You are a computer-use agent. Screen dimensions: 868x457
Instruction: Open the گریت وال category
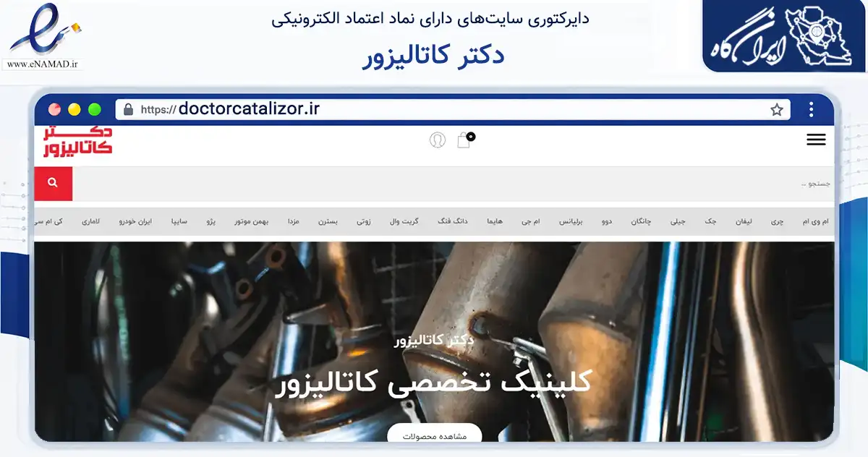(x=404, y=221)
